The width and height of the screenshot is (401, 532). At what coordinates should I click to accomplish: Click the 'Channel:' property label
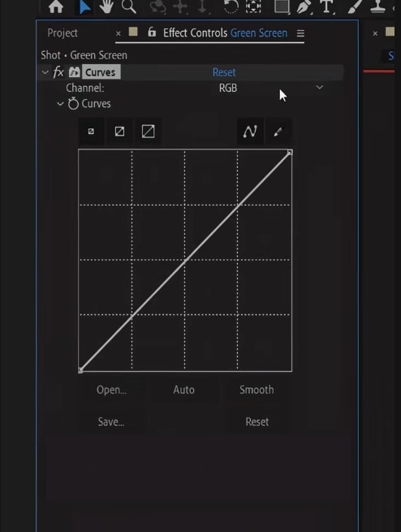85,88
